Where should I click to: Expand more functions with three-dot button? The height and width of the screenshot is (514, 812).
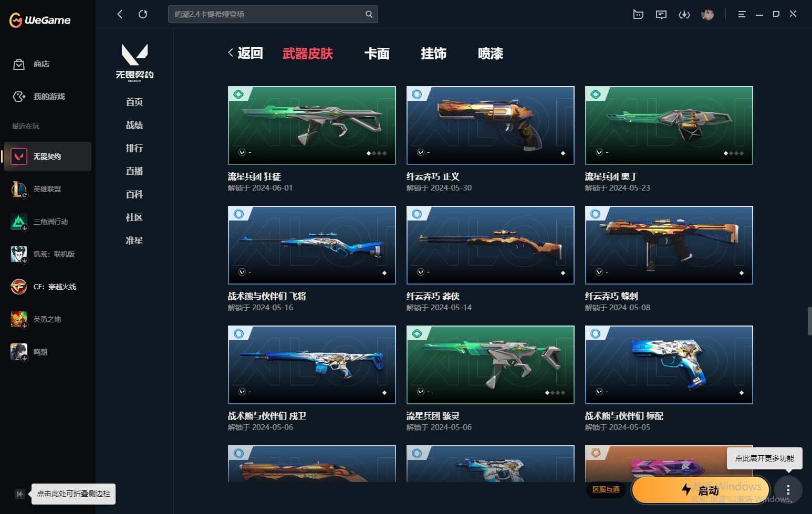coord(788,490)
